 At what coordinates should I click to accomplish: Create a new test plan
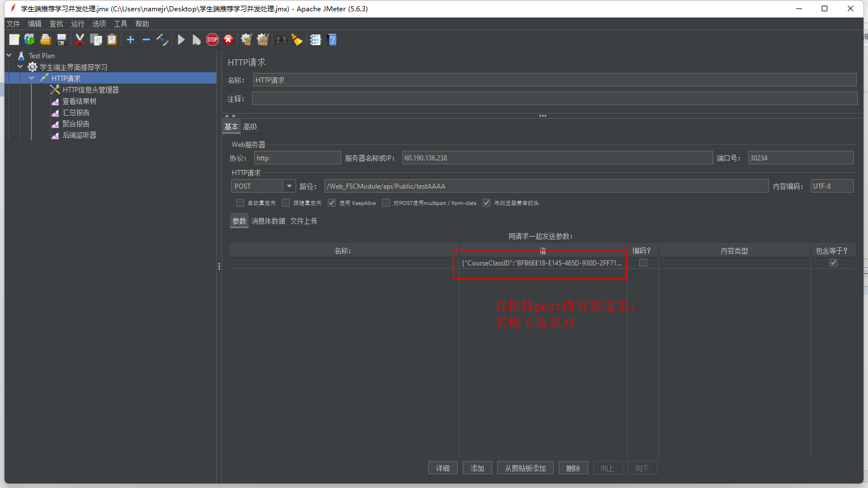click(14, 40)
